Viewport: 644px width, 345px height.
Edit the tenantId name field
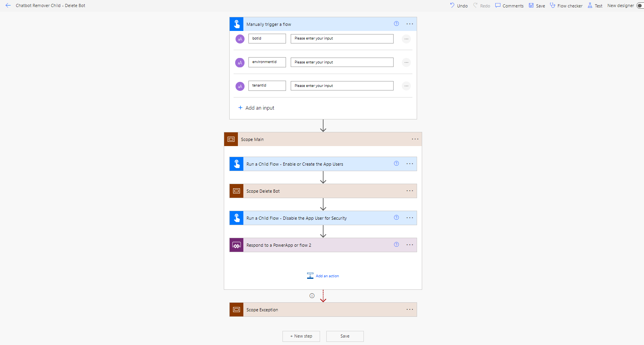pyautogui.click(x=267, y=85)
